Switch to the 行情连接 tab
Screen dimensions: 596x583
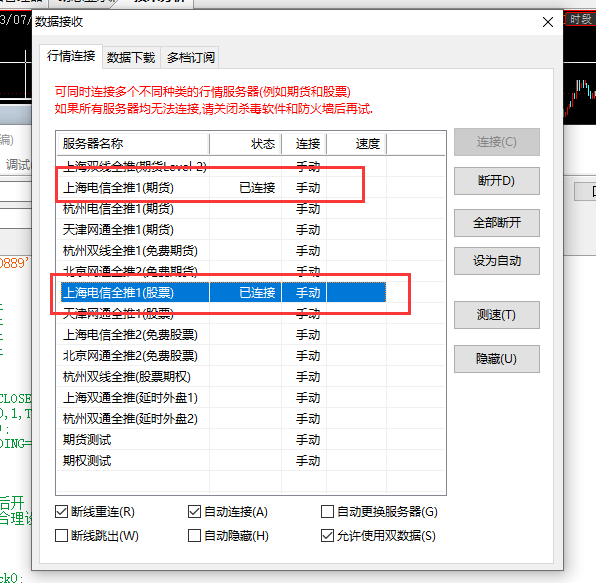click(x=71, y=56)
